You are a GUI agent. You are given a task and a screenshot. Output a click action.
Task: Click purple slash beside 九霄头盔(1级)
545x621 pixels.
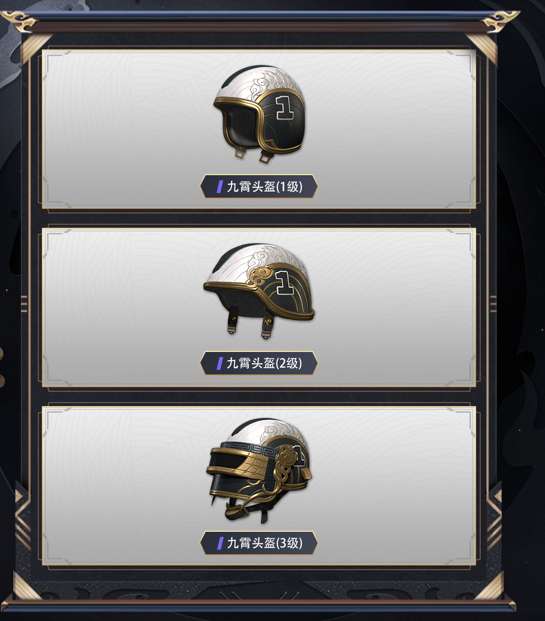click(219, 187)
